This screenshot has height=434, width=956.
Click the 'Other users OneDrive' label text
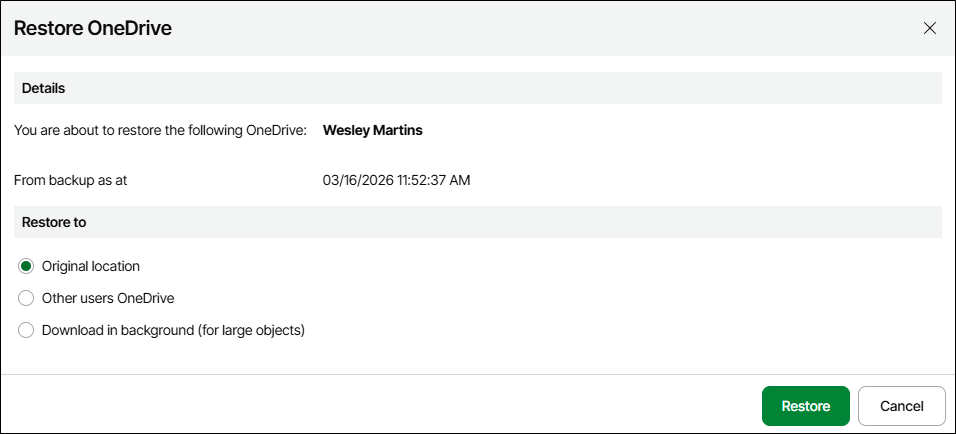click(109, 298)
